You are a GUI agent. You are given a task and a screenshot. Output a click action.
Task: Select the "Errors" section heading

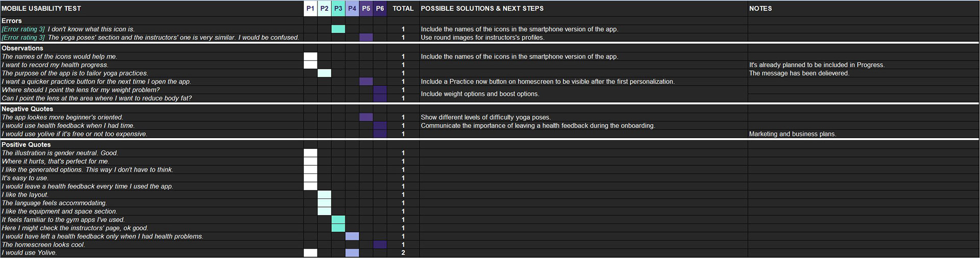[x=12, y=21]
